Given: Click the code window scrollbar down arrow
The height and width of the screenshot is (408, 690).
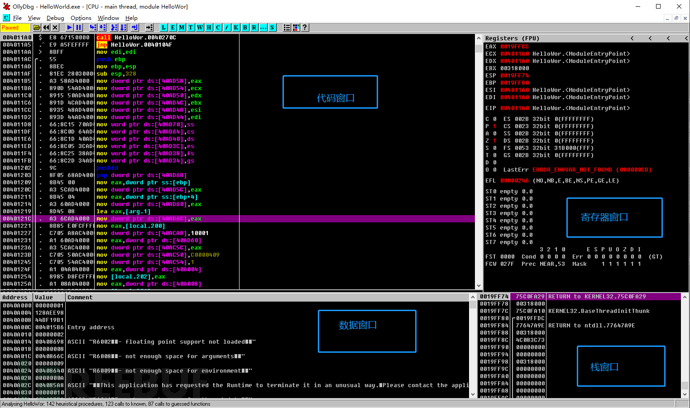Looking at the screenshot, I should click(479, 285).
